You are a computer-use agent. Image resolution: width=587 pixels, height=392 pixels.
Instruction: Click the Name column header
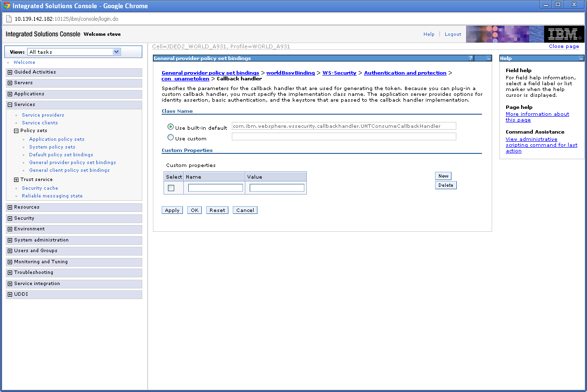[x=214, y=177]
